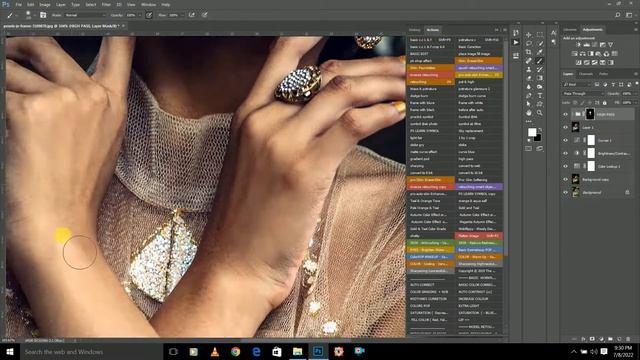Click the Vibrance adjustment icon

pos(611,45)
